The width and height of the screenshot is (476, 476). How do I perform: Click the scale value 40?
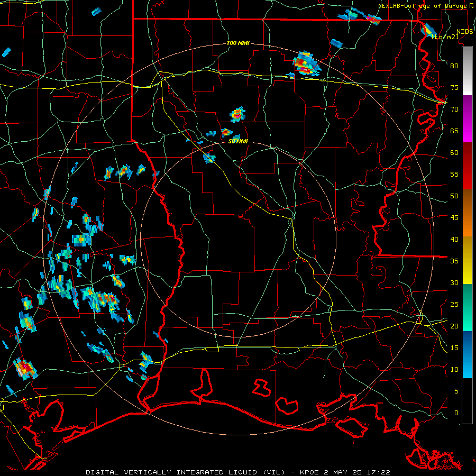454,239
